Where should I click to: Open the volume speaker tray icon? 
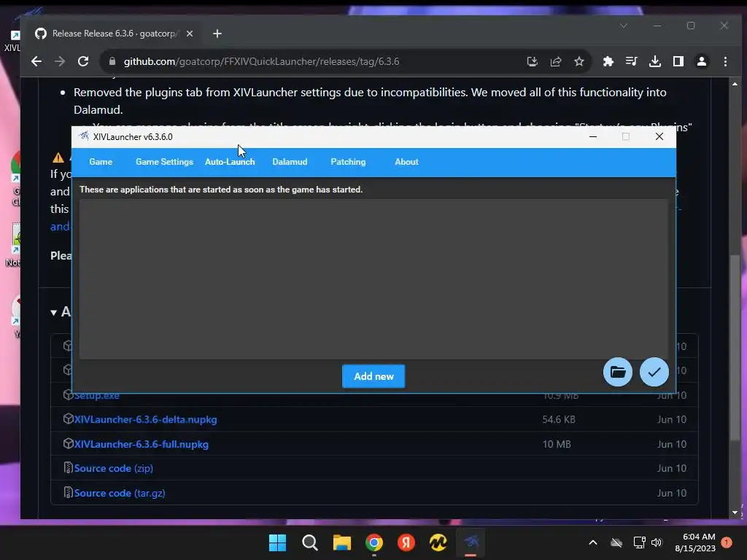tap(657, 542)
